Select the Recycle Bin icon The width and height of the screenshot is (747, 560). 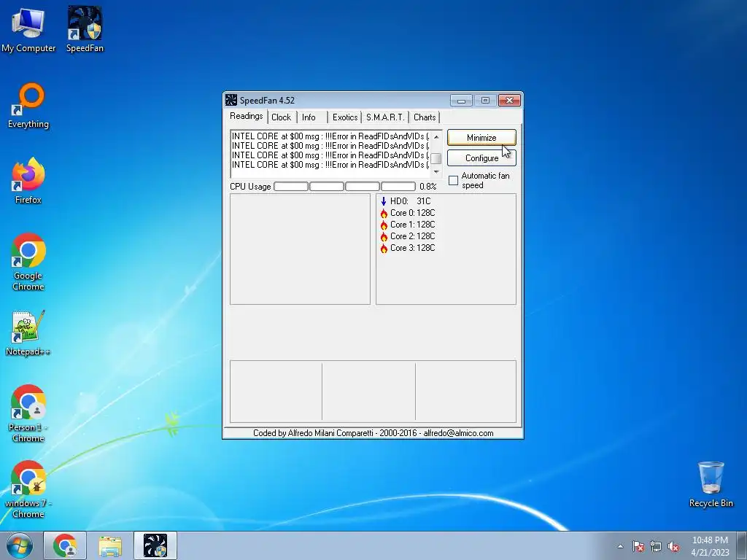(711, 484)
